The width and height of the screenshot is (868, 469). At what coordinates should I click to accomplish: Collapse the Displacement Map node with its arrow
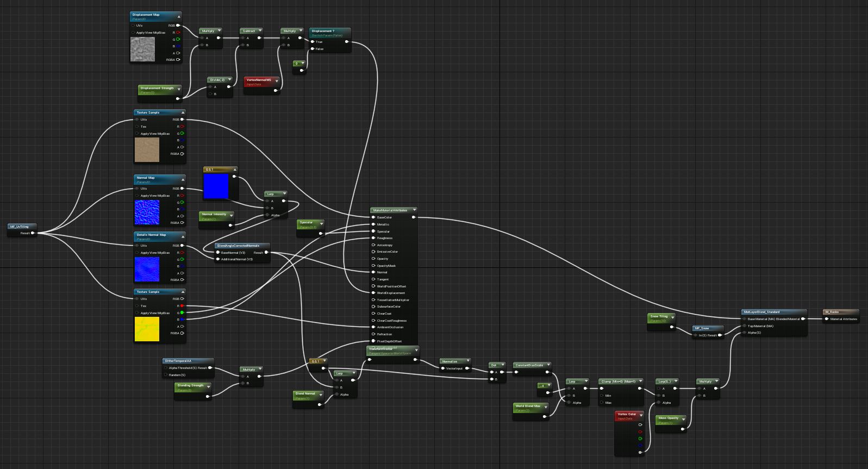[x=179, y=16]
